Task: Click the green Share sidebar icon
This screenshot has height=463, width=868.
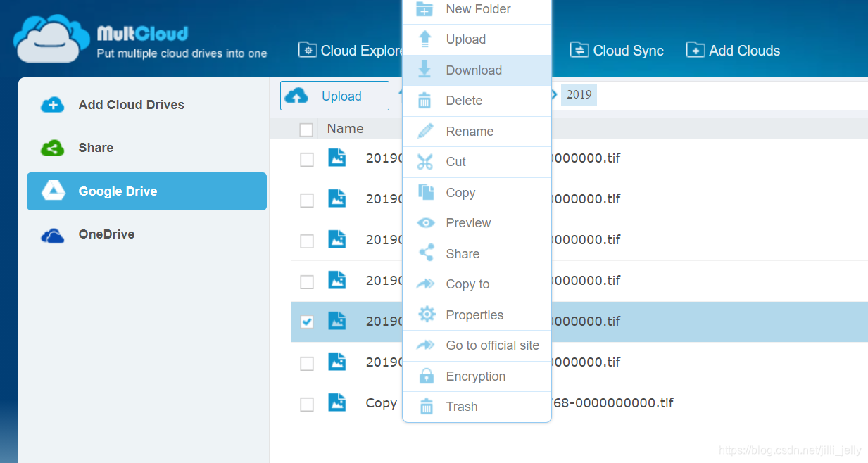Action: point(53,148)
